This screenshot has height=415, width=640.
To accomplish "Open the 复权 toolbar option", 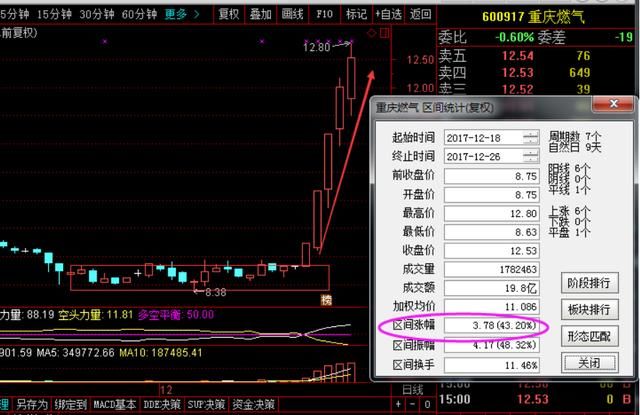I will click(x=229, y=15).
